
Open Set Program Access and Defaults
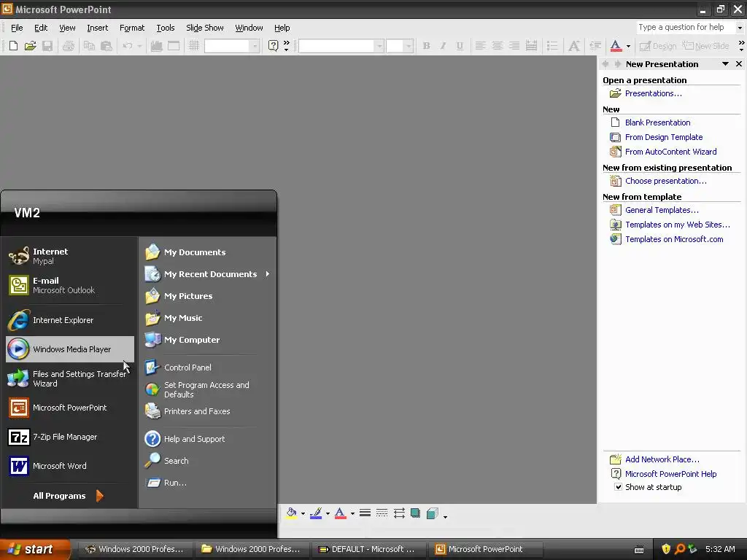click(207, 389)
